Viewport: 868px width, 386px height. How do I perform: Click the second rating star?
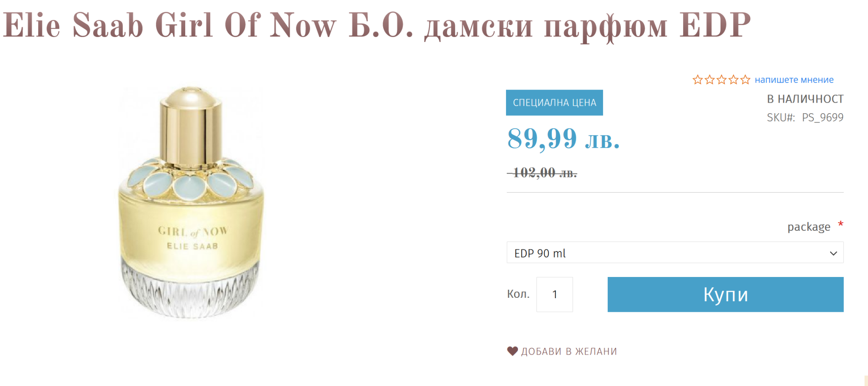[x=709, y=80]
